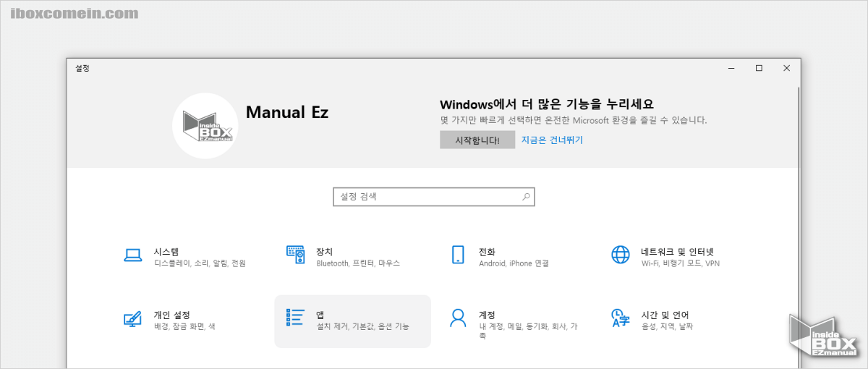Open the 전화 phone icon
868x369 pixels.
[458, 255]
